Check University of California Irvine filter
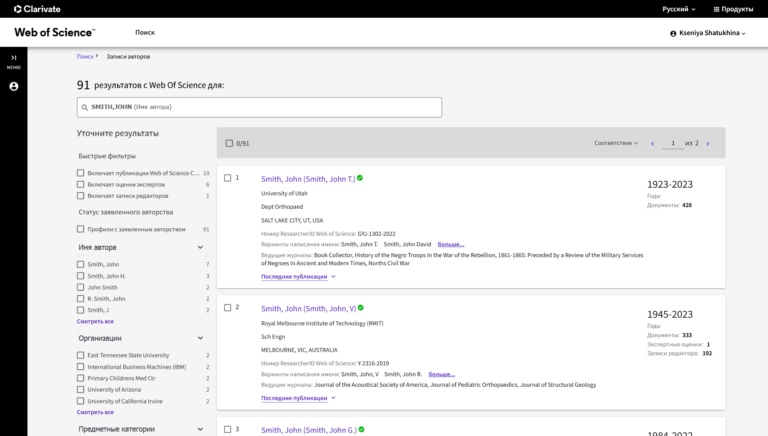This screenshot has height=436, width=768. (80, 401)
